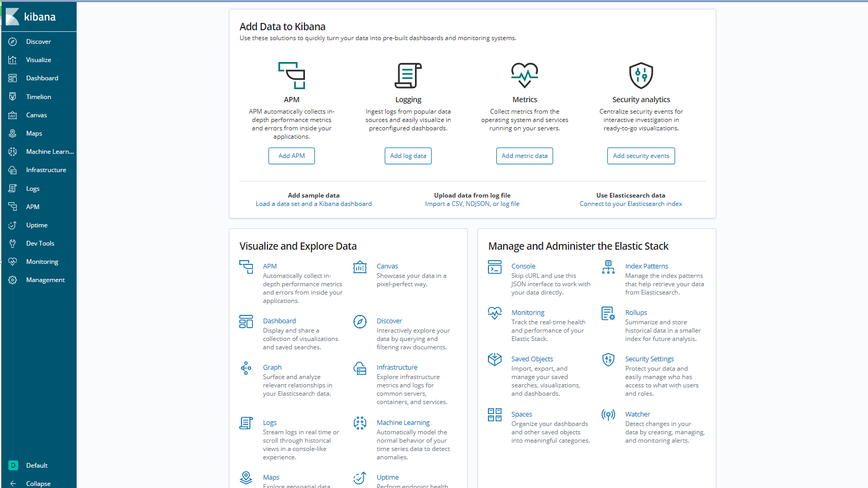Click the Graph nodes icon
Viewport: 868px width, 488px height.
point(246,368)
